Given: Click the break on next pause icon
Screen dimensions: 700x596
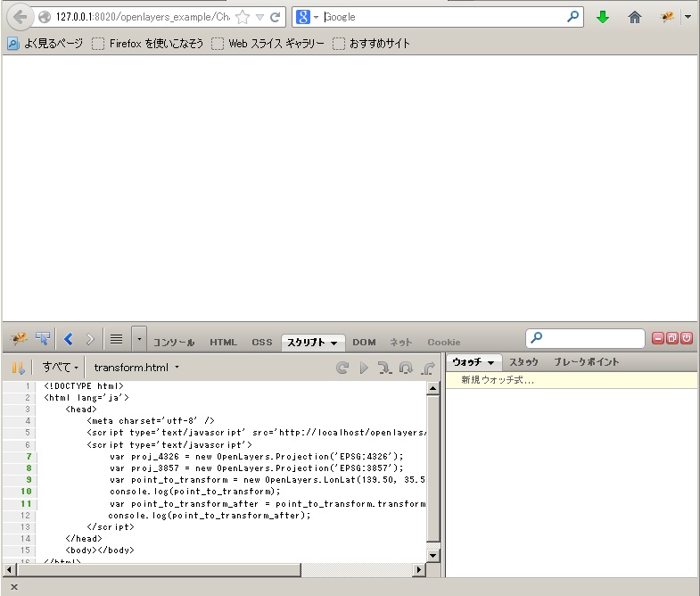Looking at the screenshot, I should [18, 368].
